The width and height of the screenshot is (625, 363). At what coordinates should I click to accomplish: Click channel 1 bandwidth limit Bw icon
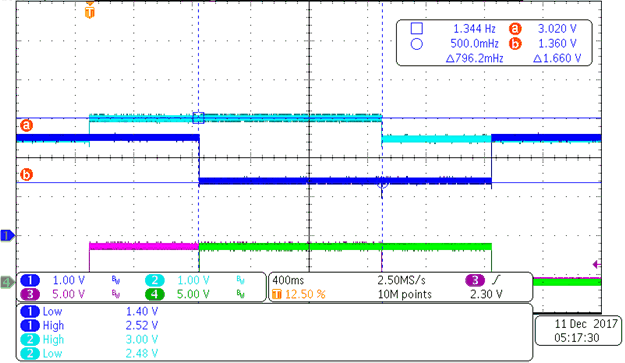[x=116, y=281]
